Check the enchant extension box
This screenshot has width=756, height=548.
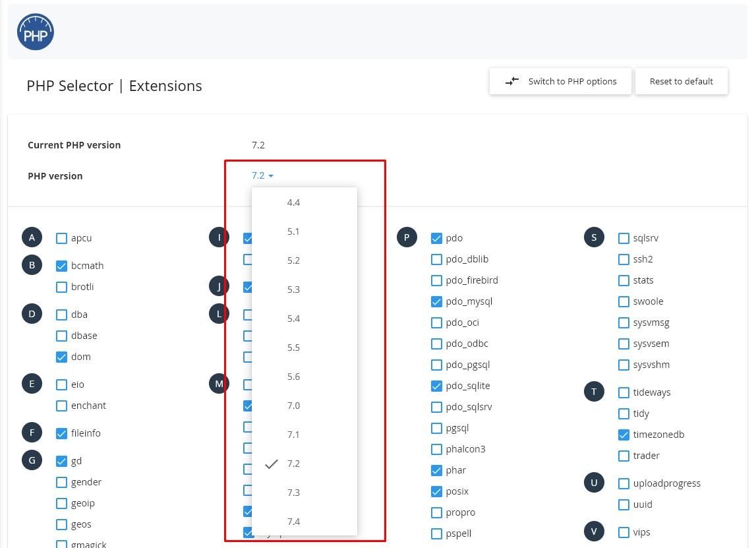61,406
